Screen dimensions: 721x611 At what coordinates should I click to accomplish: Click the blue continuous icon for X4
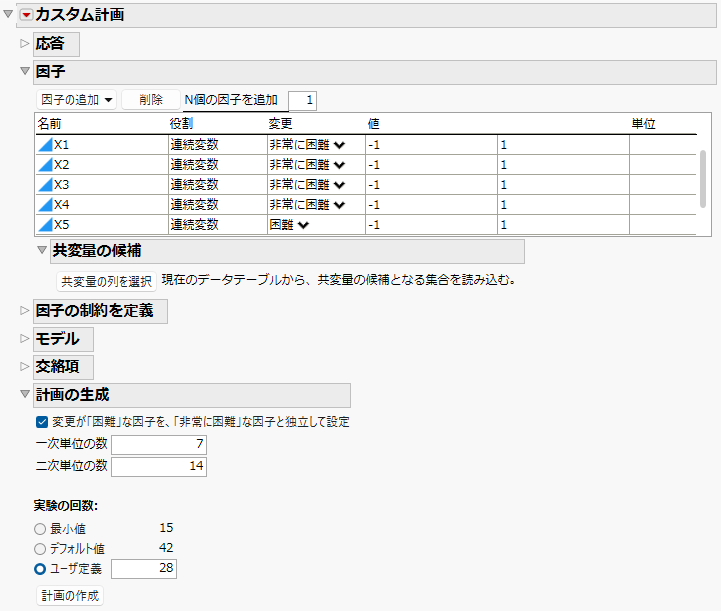[45, 205]
